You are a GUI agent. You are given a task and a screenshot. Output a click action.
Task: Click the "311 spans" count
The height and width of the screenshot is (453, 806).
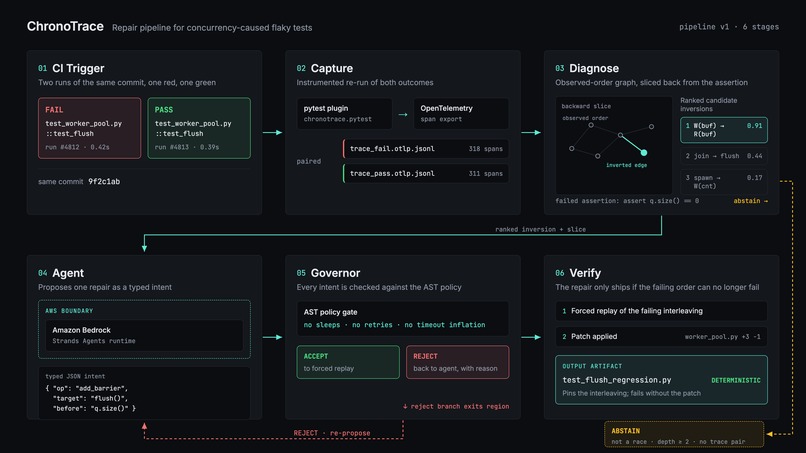tap(485, 173)
